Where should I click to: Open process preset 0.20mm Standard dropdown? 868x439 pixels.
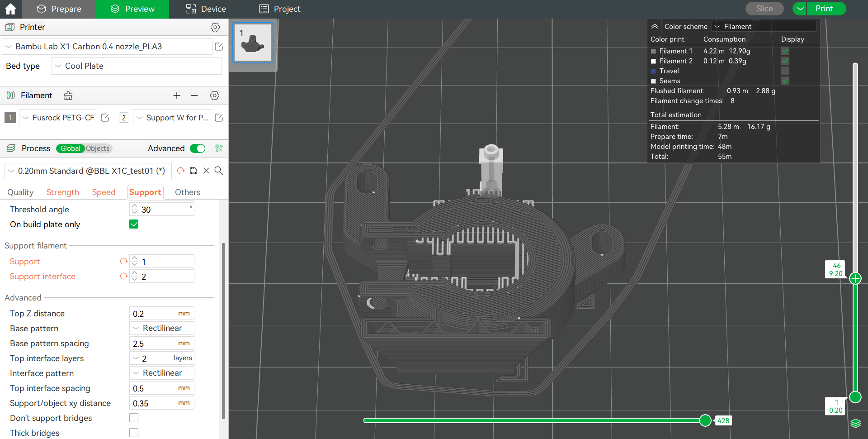pyautogui.click(x=88, y=171)
